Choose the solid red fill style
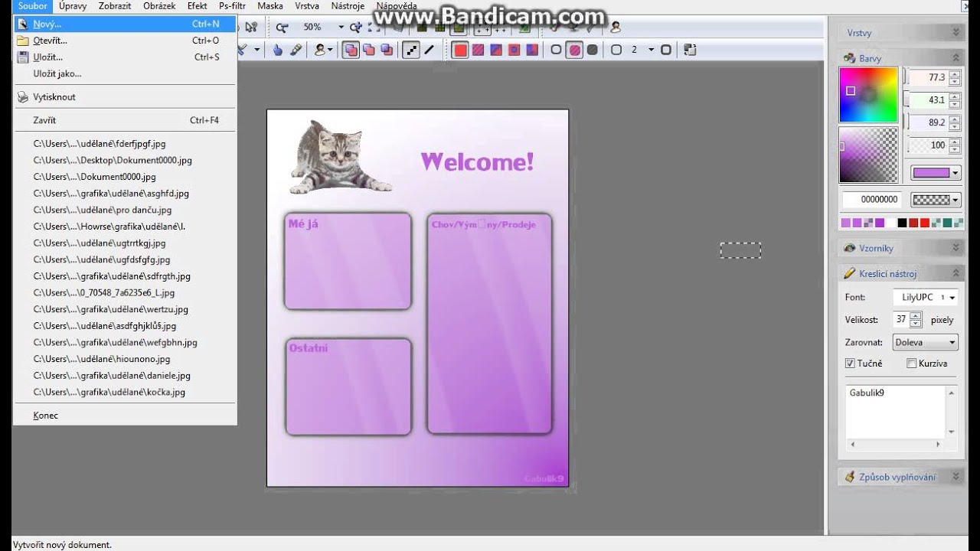This screenshot has height=551, width=980. pyautogui.click(x=460, y=50)
